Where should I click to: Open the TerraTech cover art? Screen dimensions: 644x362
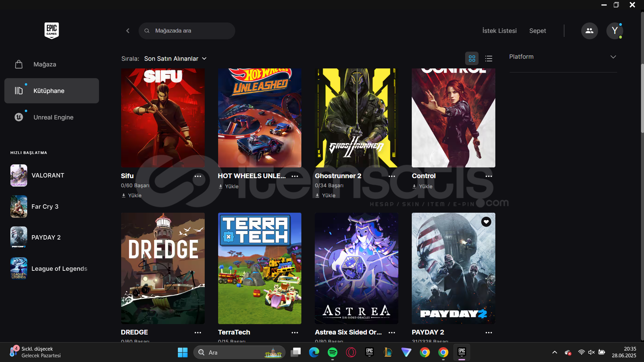260,268
